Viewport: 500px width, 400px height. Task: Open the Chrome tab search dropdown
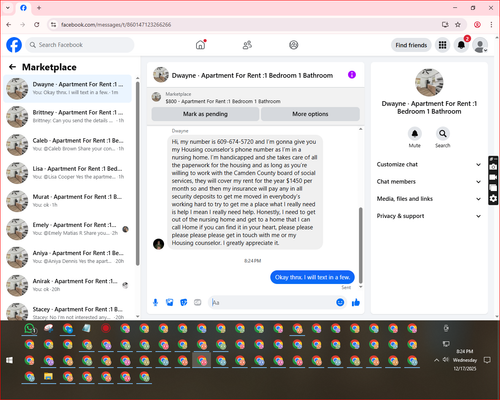pos(8,8)
